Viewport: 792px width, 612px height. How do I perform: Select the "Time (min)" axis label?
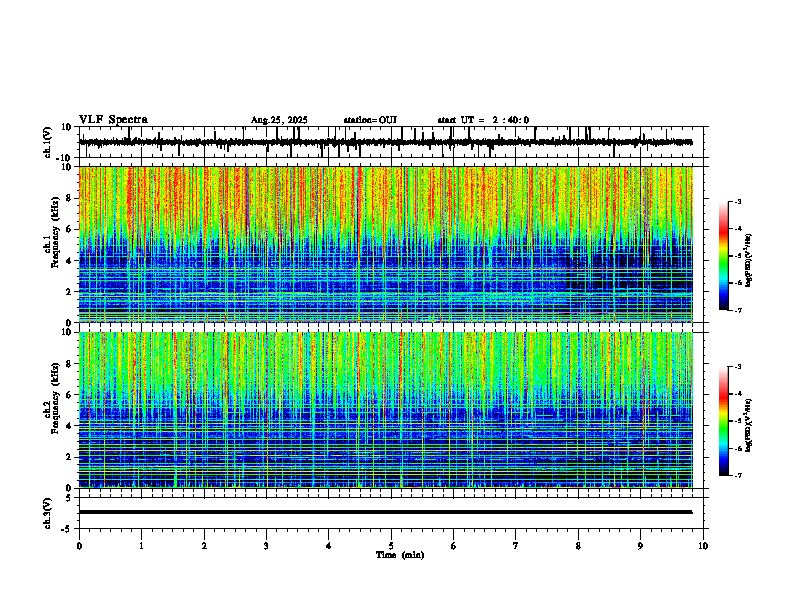coord(400,555)
